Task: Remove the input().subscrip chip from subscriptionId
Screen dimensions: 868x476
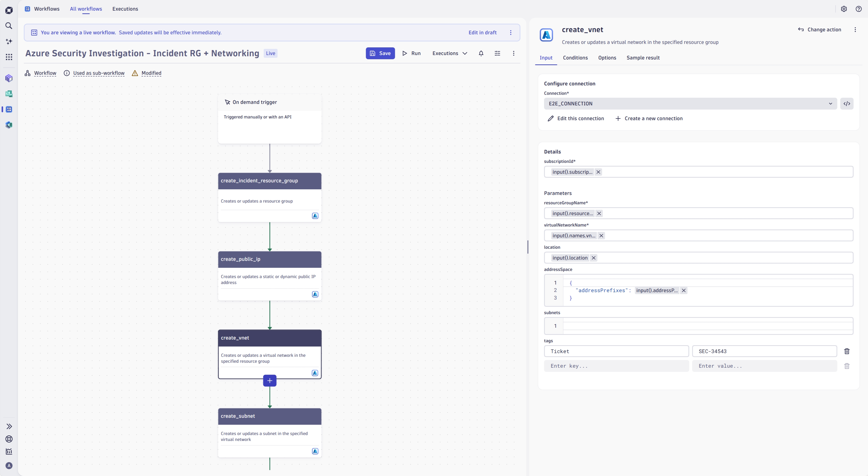Action: pyautogui.click(x=598, y=172)
